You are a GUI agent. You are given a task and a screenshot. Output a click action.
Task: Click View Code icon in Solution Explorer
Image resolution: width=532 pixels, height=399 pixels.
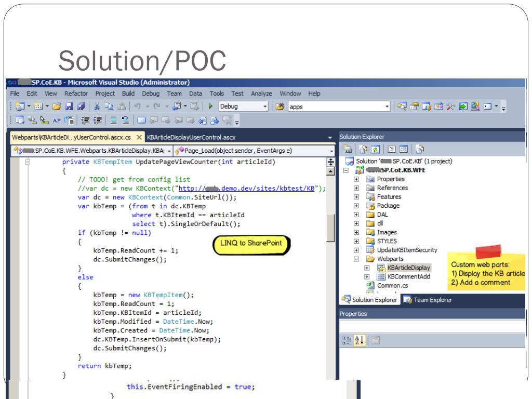point(391,149)
